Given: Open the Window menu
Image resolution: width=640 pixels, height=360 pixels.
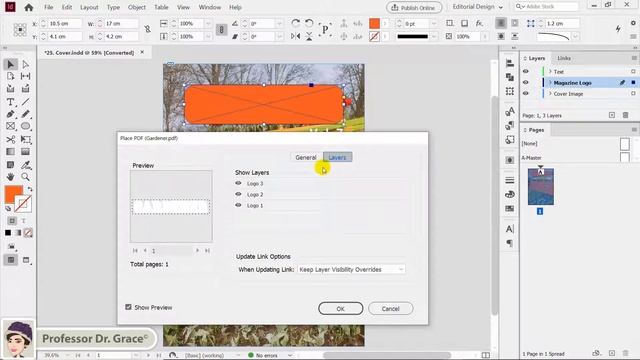Looking at the screenshot, I should [x=209, y=7].
